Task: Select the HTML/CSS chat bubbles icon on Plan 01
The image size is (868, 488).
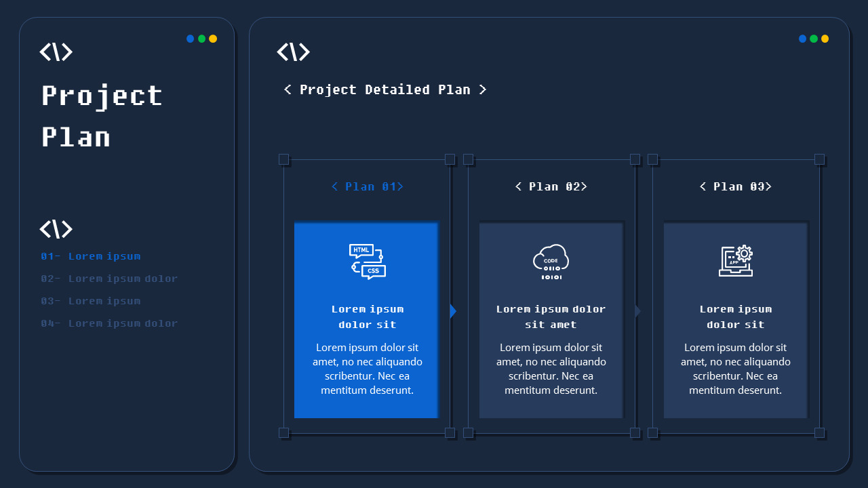Action: click(x=366, y=261)
